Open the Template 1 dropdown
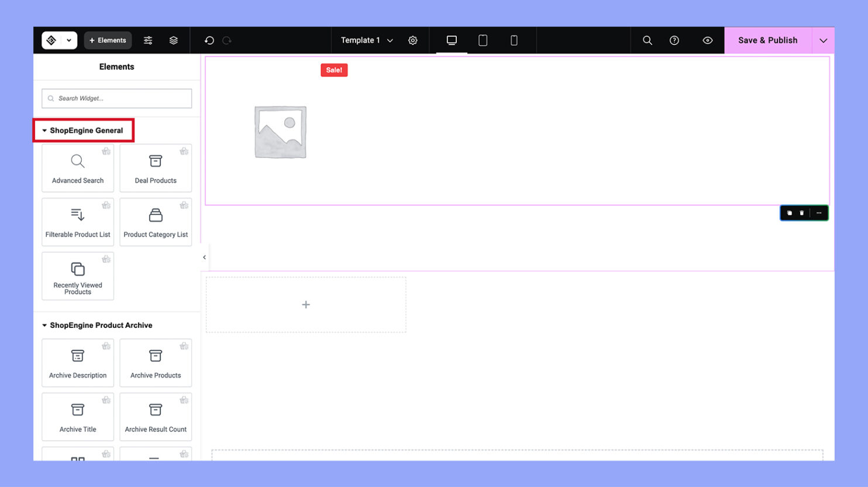Viewport: 868px width, 487px height. (367, 40)
